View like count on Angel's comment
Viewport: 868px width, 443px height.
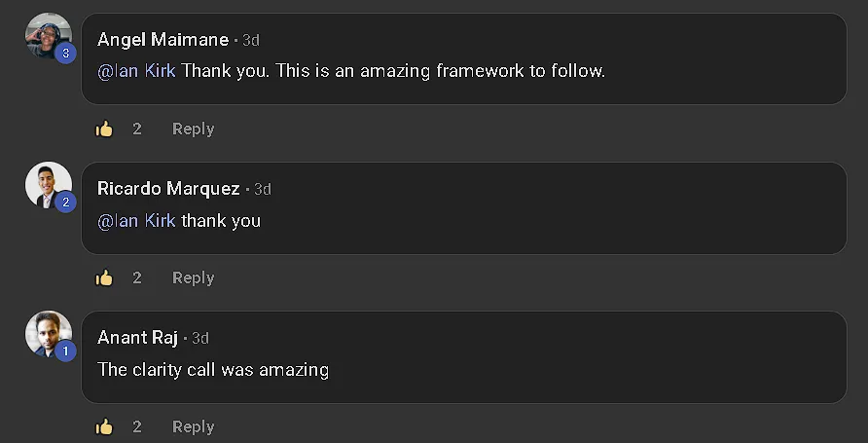pyautogui.click(x=137, y=129)
